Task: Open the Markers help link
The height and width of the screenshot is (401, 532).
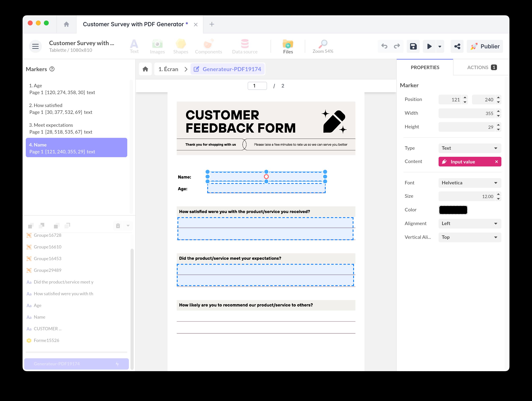Action: 52,69
